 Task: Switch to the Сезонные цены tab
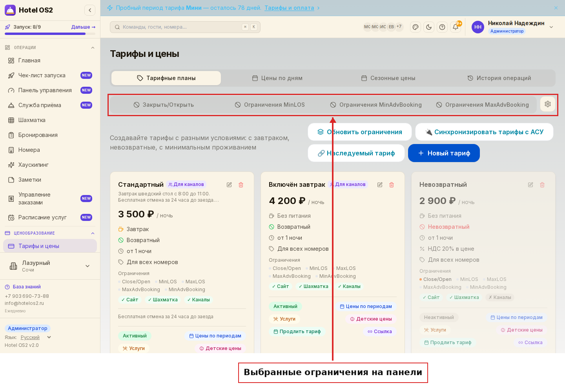(388, 78)
